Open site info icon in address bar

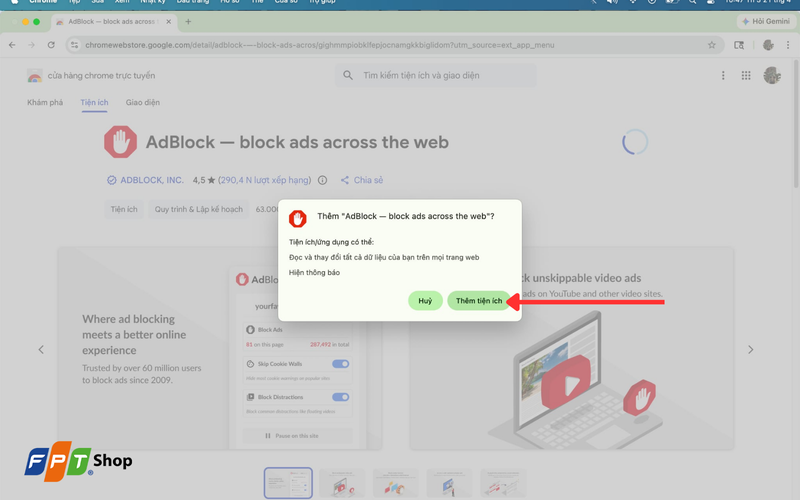(x=74, y=45)
